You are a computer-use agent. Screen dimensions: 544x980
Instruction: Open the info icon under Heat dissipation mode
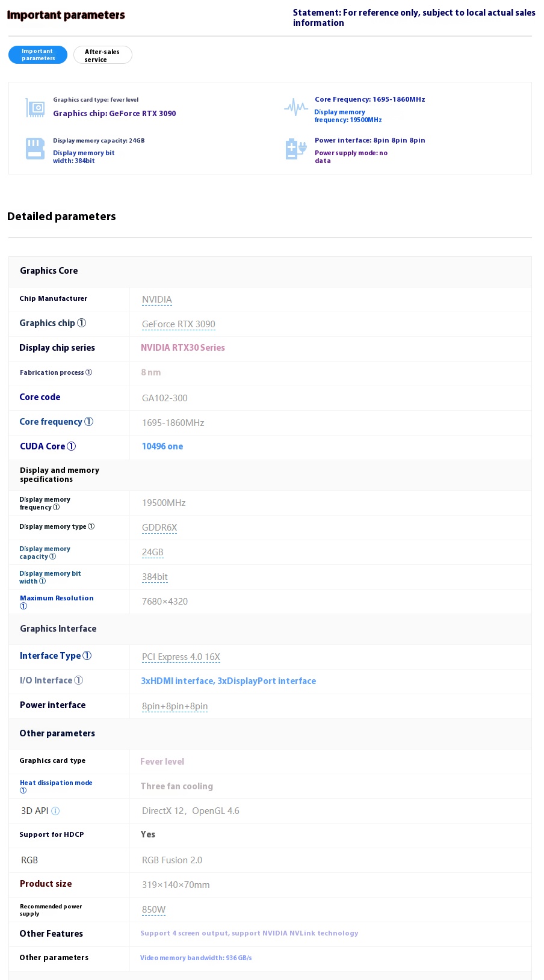(x=23, y=790)
